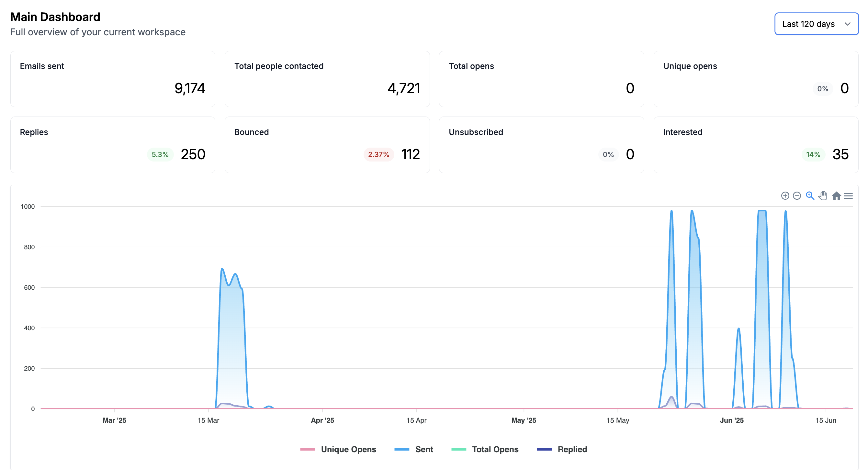Click the date range chevron arrow
868x470 pixels.
click(x=848, y=24)
